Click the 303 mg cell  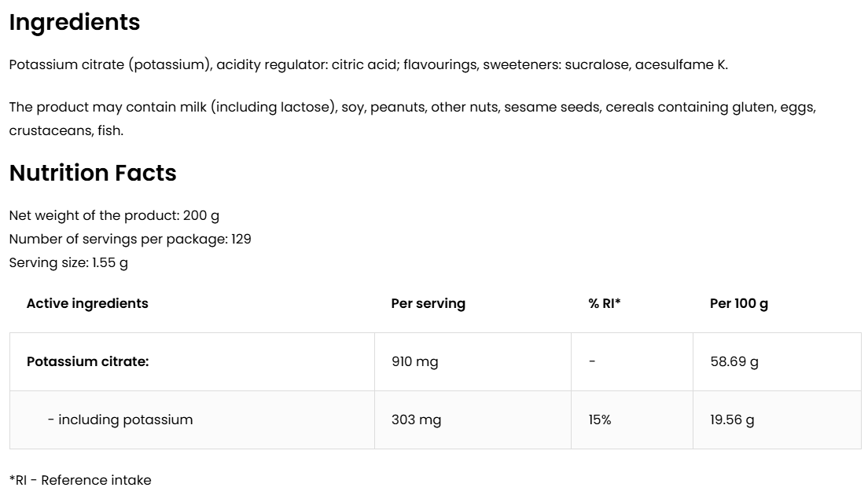click(416, 420)
